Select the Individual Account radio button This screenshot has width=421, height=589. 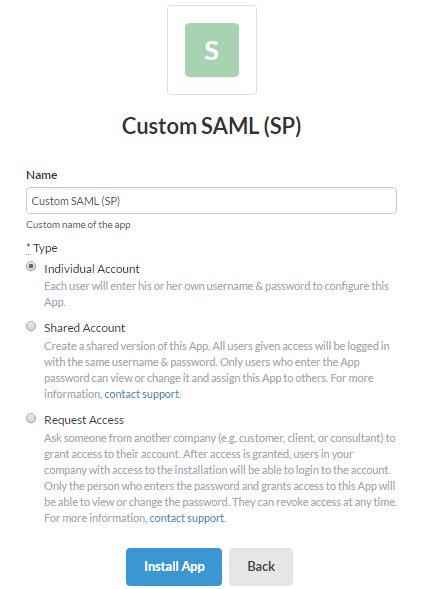click(31, 266)
